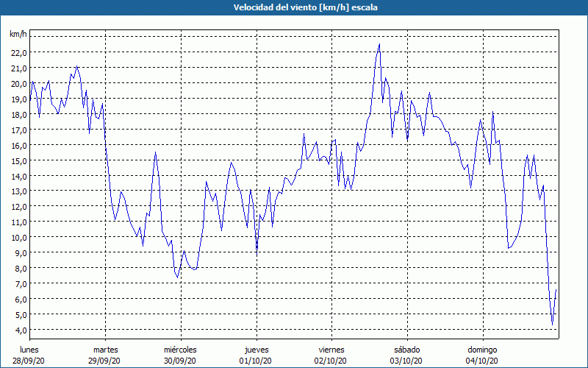Image resolution: width=588 pixels, height=368 pixels.
Task: Click the 4,0 y-axis value
Action: coord(21,330)
